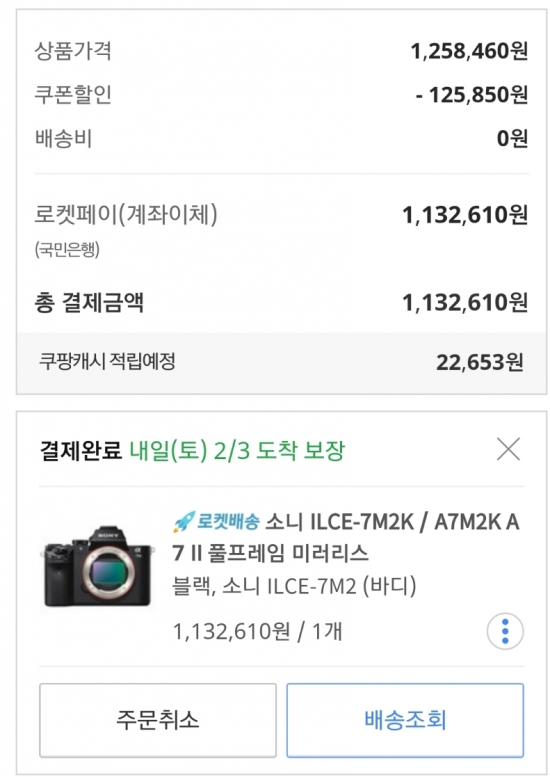The height and width of the screenshot is (777, 550).
Task: Click the 블랙, 소니 ILCE-7M2 (바디) option text
Action: tap(294, 586)
